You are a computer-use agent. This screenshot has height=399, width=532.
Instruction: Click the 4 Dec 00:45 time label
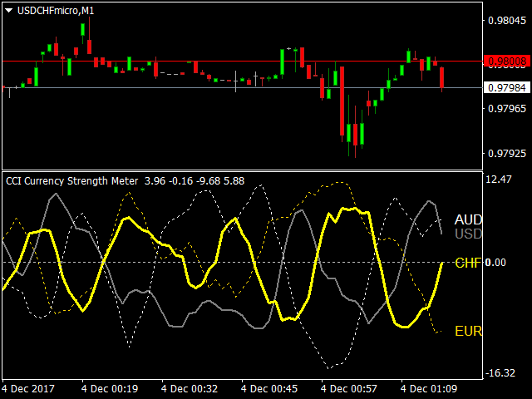pyautogui.click(x=269, y=388)
